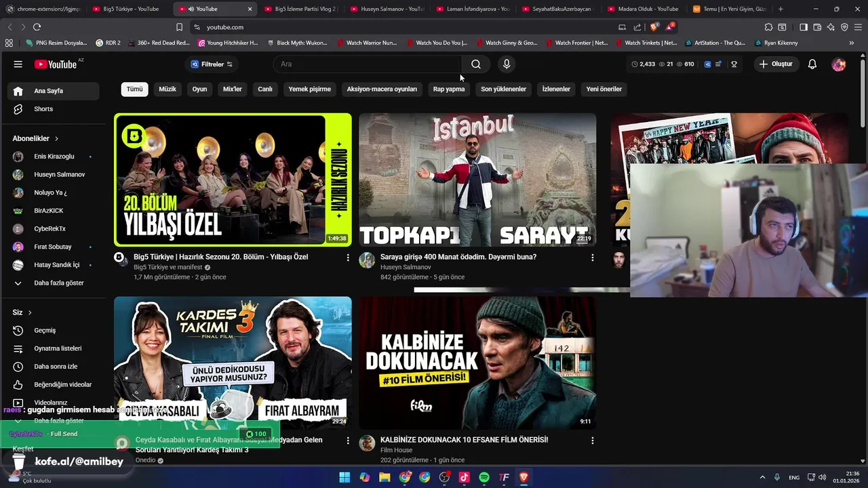Expand Abonelikler section chevron
This screenshot has height=488, width=868.
pyautogui.click(x=56, y=138)
